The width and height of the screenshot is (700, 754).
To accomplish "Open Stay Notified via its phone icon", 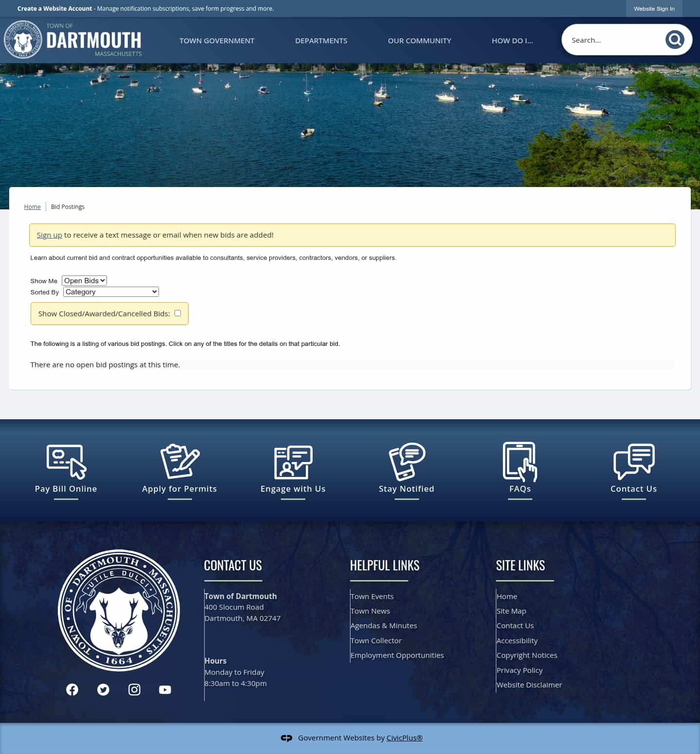I will (406, 462).
